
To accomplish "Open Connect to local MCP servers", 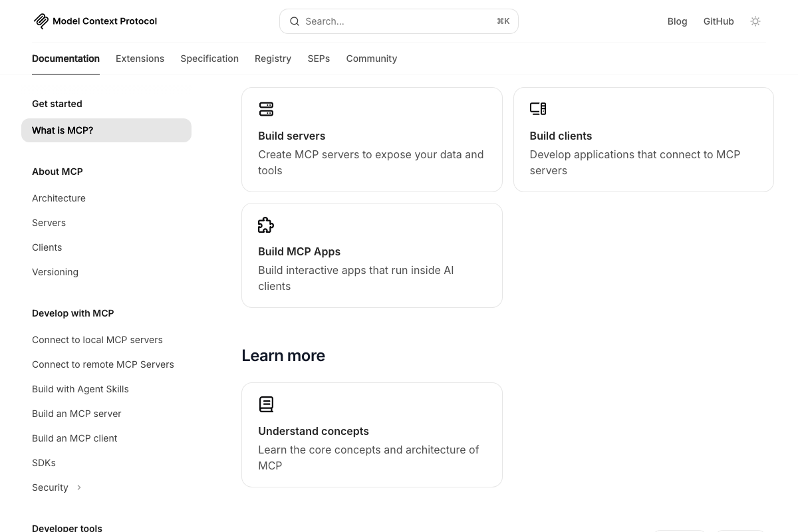I will (x=97, y=340).
